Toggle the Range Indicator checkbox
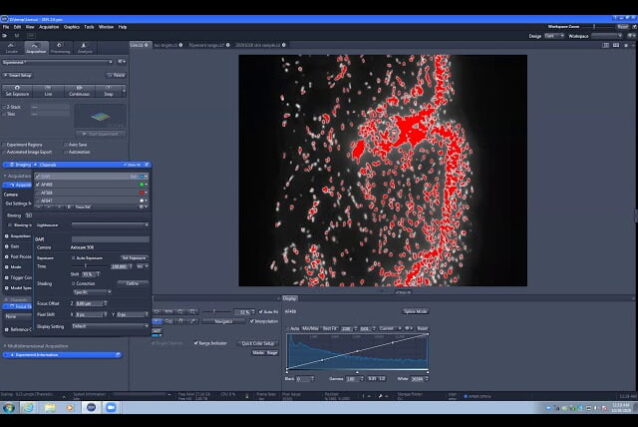638x427 pixels. tap(196, 343)
